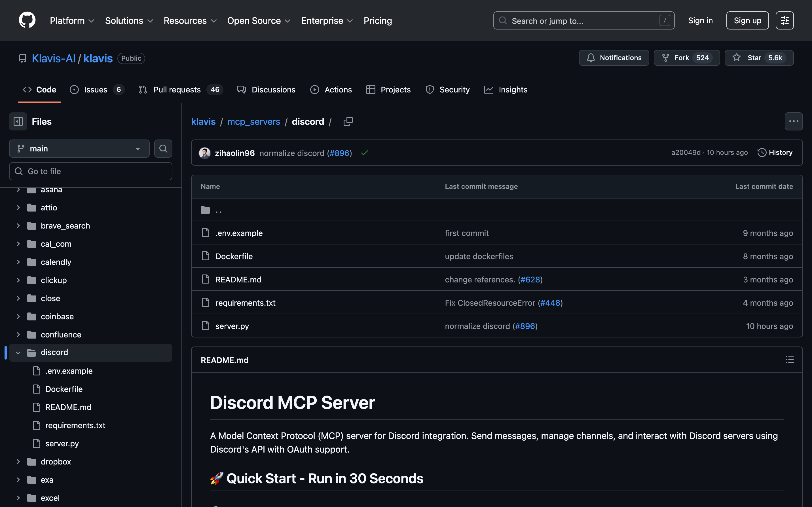Expand the dropbox folder

click(x=18, y=462)
